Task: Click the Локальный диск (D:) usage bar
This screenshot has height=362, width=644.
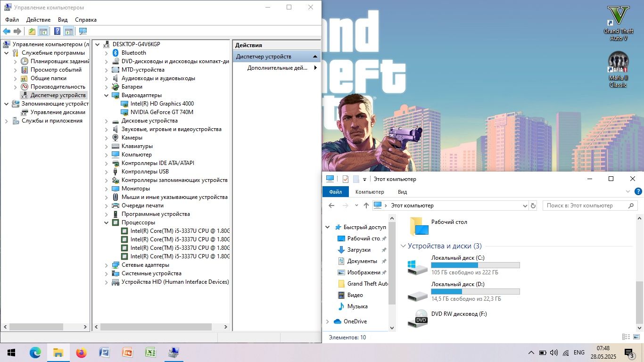Action: (475, 292)
